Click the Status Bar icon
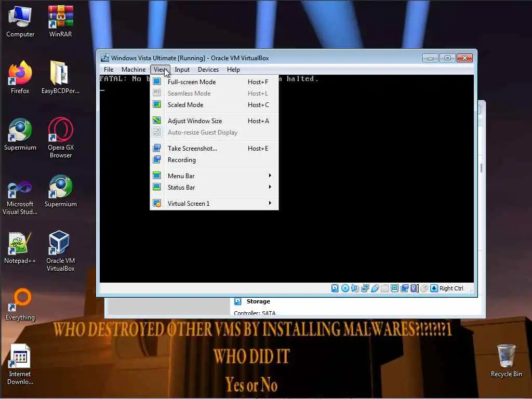Viewport: 532px width, 399px height. (x=157, y=187)
